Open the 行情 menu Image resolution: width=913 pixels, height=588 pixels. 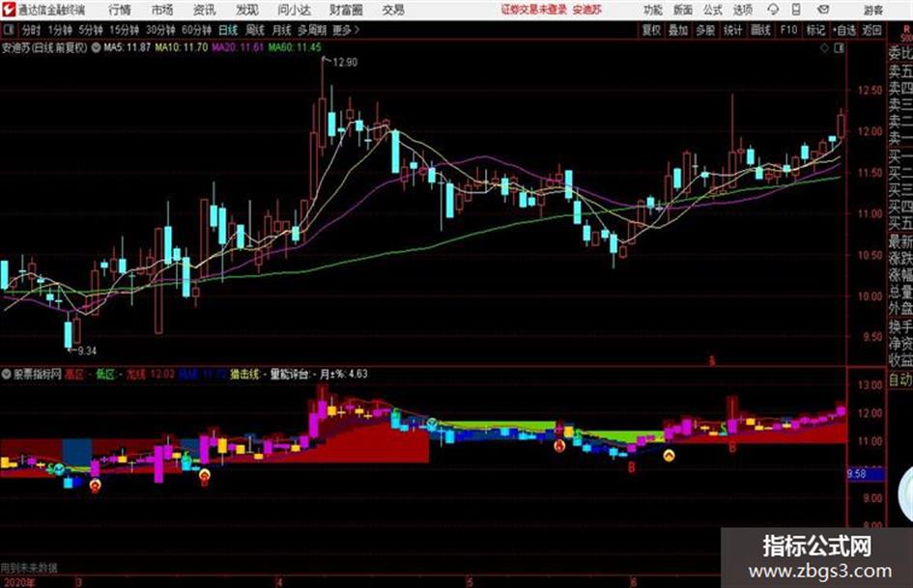pyautogui.click(x=120, y=10)
